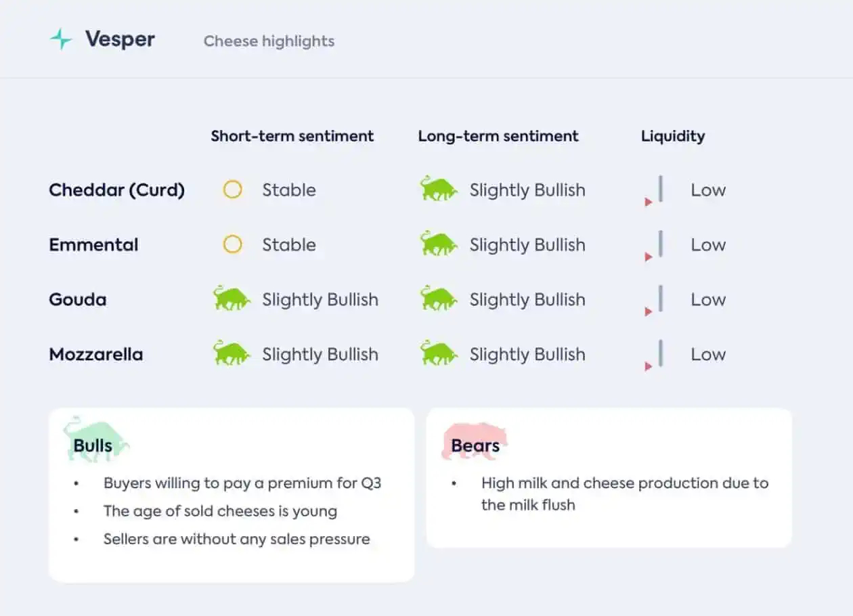This screenshot has width=853, height=616.
Task: Click Mozzarella's red liquidity arrow marker
Action: tap(649, 366)
